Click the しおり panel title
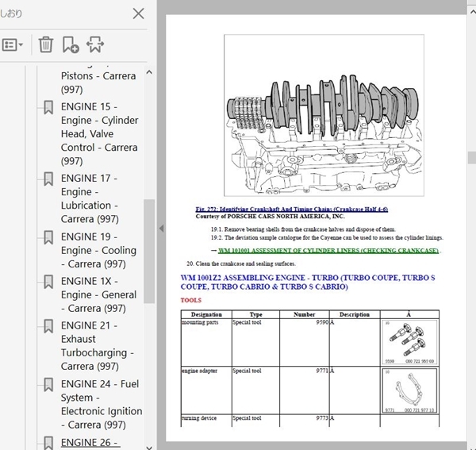476x450 pixels. click(11, 13)
